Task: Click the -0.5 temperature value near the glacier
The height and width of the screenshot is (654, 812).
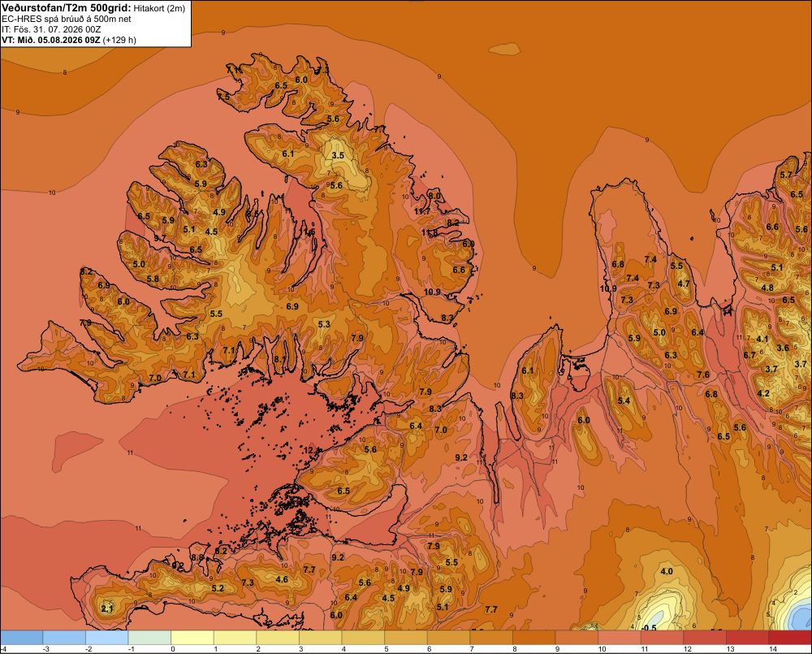Action: [x=648, y=627]
